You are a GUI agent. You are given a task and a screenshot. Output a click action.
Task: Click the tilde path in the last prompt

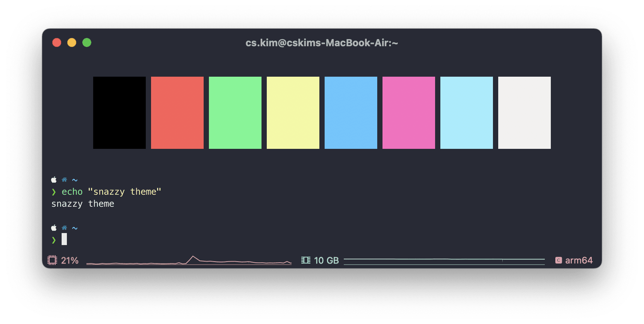click(75, 228)
